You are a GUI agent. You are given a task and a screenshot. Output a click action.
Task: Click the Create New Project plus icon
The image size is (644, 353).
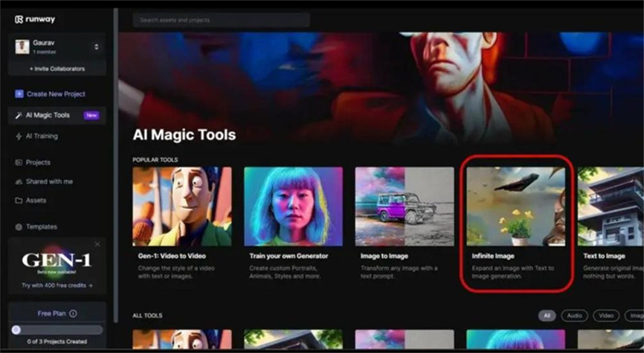pos(19,94)
